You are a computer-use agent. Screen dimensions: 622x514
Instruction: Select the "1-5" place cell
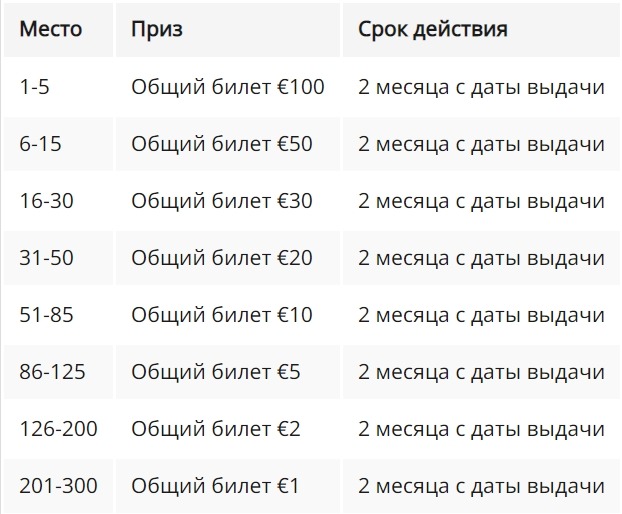[x=36, y=87]
